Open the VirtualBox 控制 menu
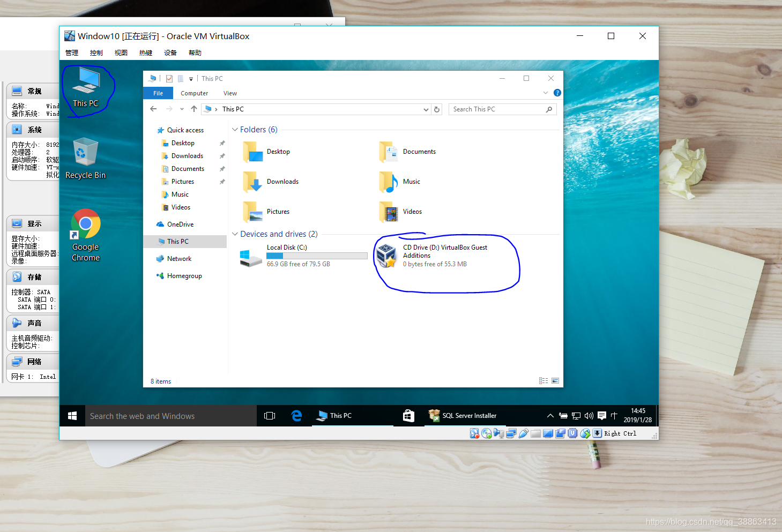 (96, 53)
